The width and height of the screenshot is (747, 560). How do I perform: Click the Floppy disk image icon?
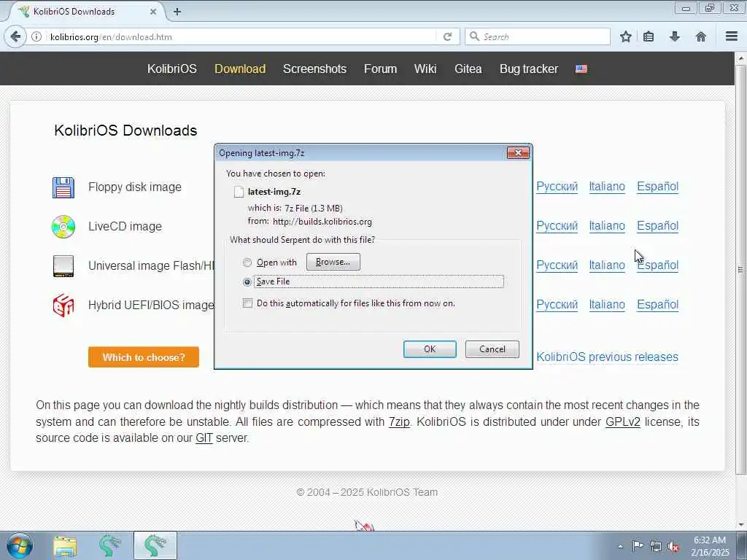click(x=63, y=187)
